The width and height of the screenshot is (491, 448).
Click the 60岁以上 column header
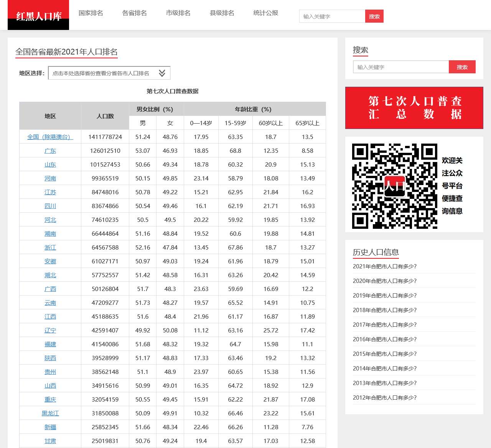pyautogui.click(x=271, y=123)
